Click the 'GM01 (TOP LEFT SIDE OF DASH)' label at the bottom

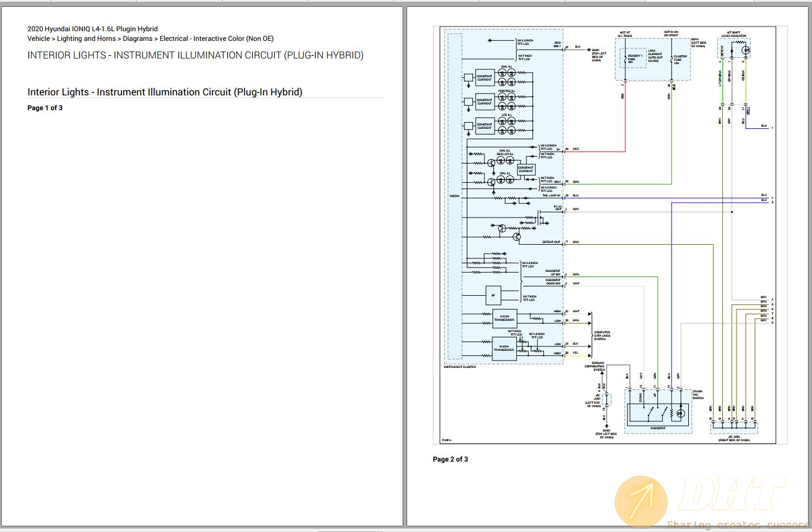pos(606,434)
